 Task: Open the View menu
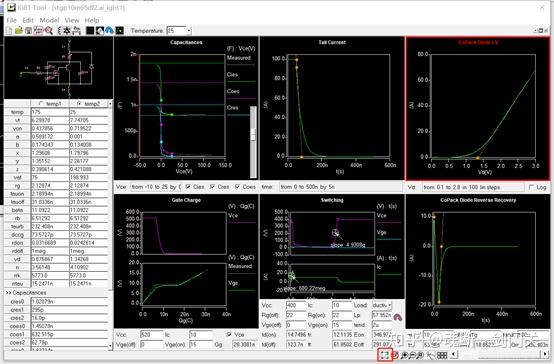[x=72, y=20]
